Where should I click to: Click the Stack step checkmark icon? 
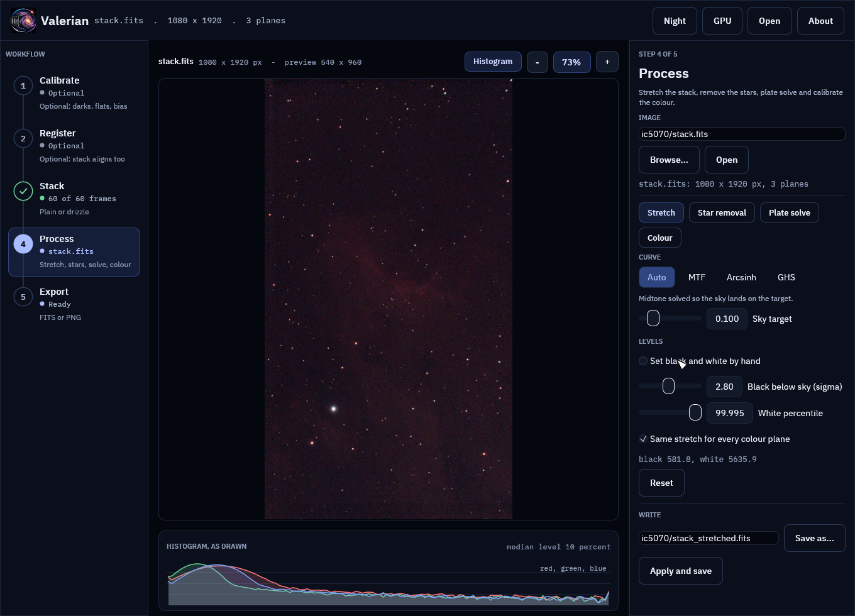[23, 191]
